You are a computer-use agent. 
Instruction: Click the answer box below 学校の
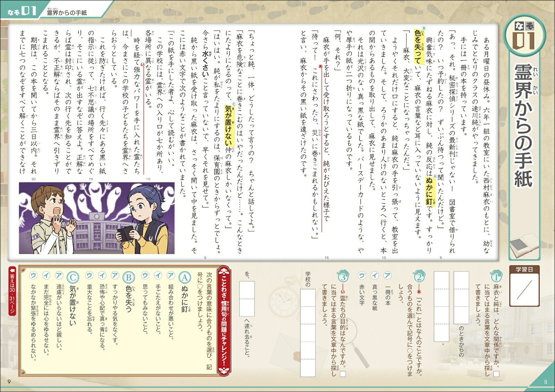pyautogui.click(x=308, y=333)
